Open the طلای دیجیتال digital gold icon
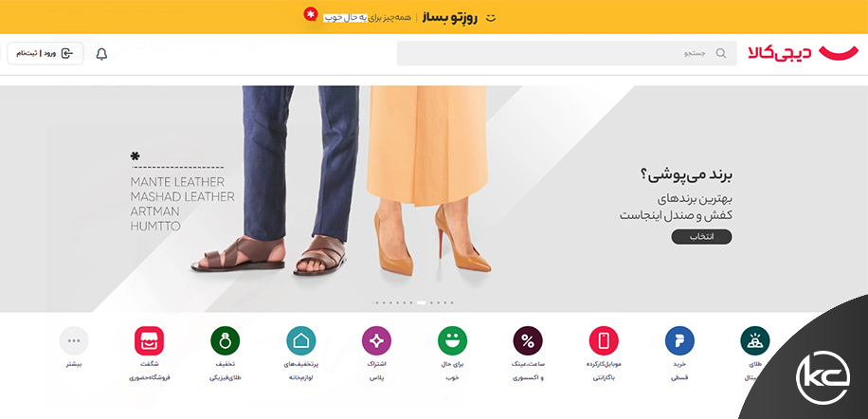 tap(754, 340)
